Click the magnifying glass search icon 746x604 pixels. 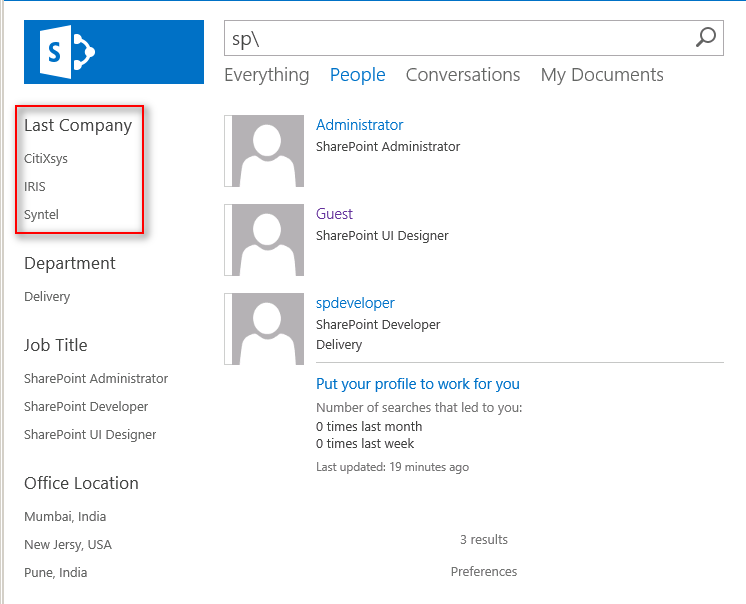[706, 38]
